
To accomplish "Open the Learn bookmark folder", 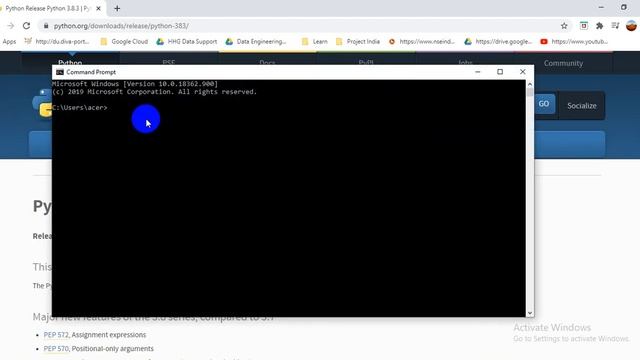I will [x=314, y=42].
